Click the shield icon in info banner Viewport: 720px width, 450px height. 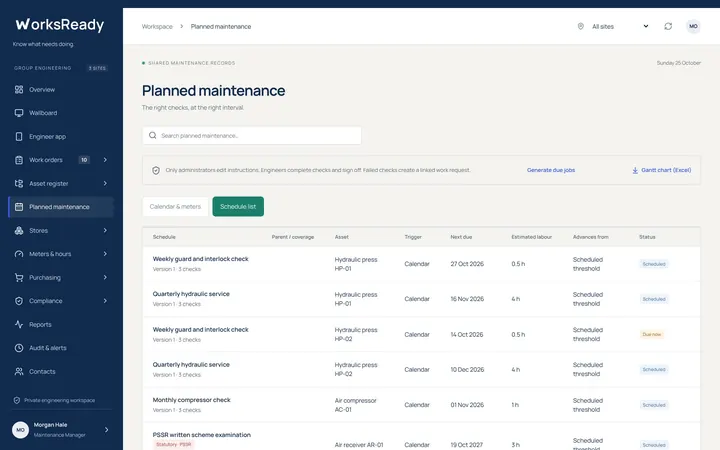pos(156,170)
